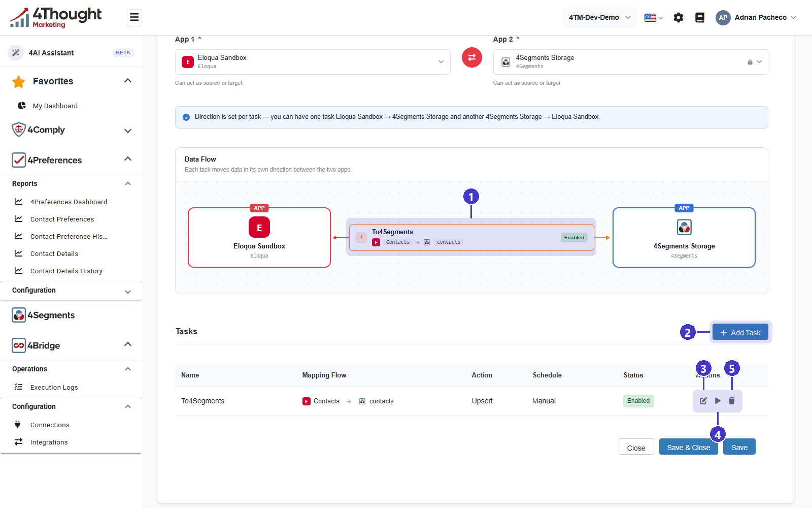Select 4Segments Storage app node in Data Flow

[684, 237]
